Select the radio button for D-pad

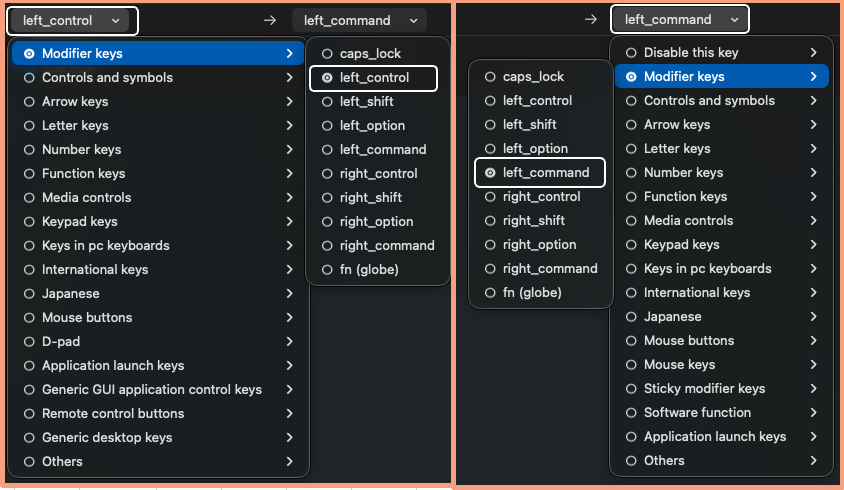(x=28, y=341)
